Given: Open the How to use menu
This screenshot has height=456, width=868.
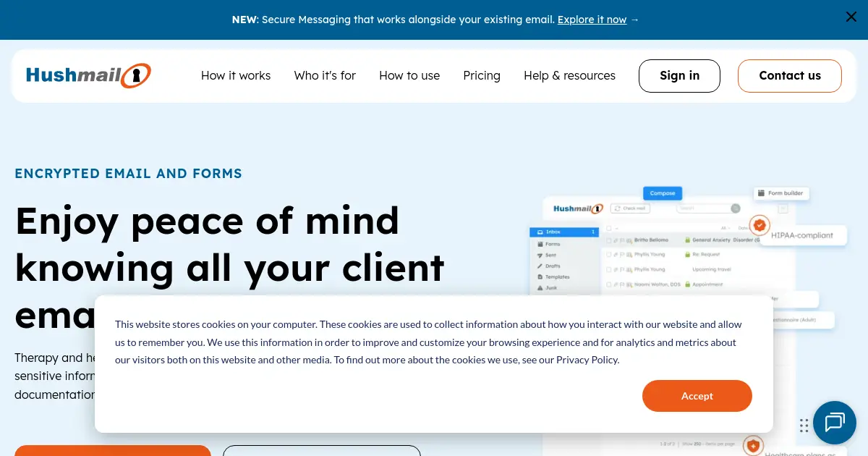Looking at the screenshot, I should (x=409, y=75).
